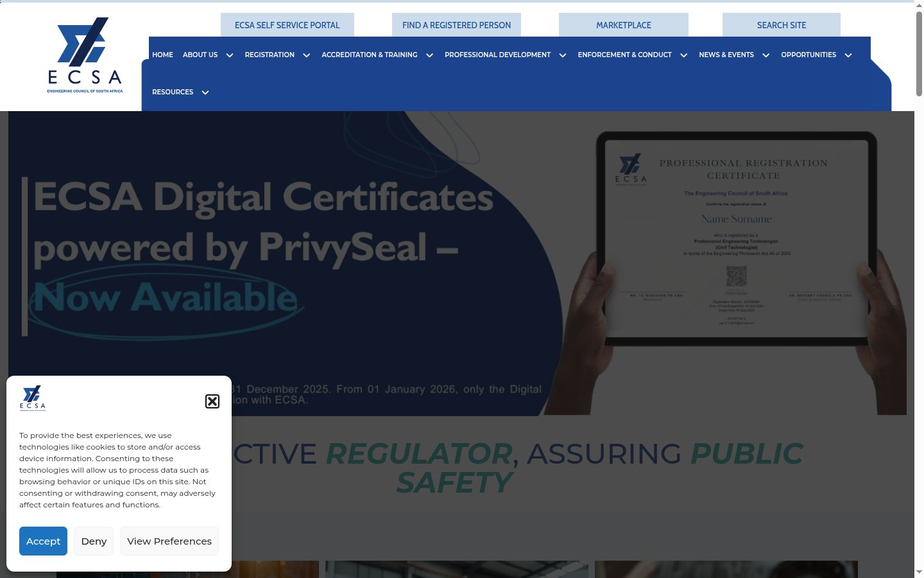Click the ECSA logo in the header
The width and height of the screenshot is (924, 578).
click(x=85, y=55)
